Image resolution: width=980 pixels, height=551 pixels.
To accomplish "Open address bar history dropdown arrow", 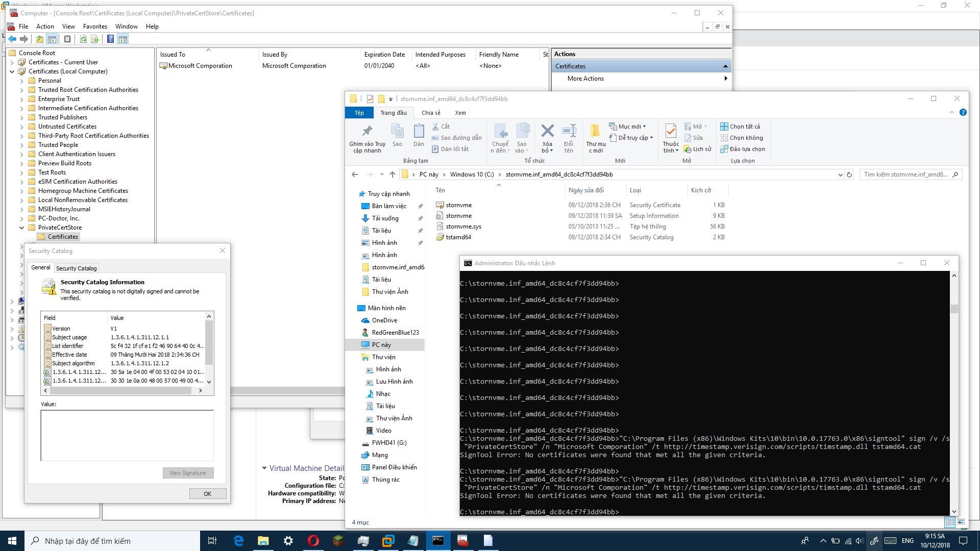I will [x=840, y=174].
